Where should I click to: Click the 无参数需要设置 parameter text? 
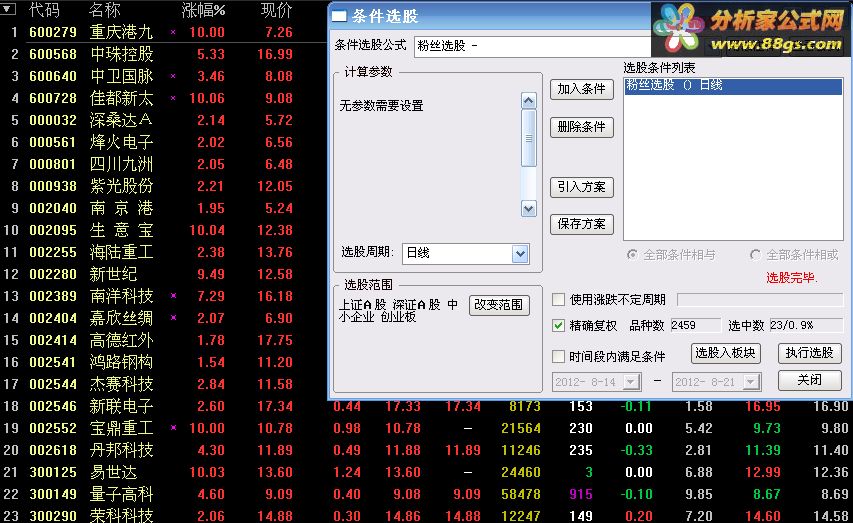click(x=381, y=106)
